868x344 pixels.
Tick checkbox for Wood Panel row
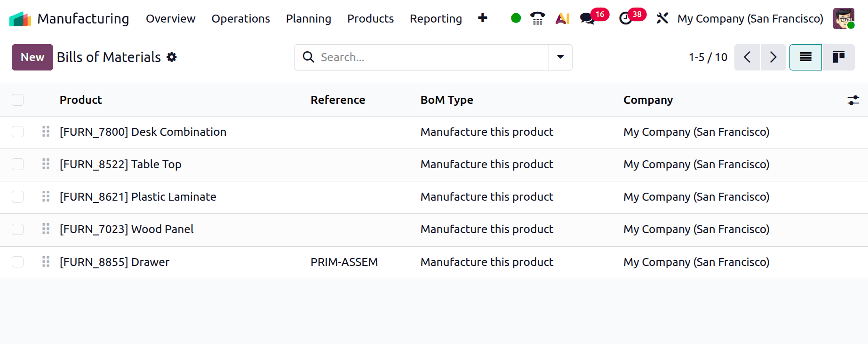click(17, 229)
